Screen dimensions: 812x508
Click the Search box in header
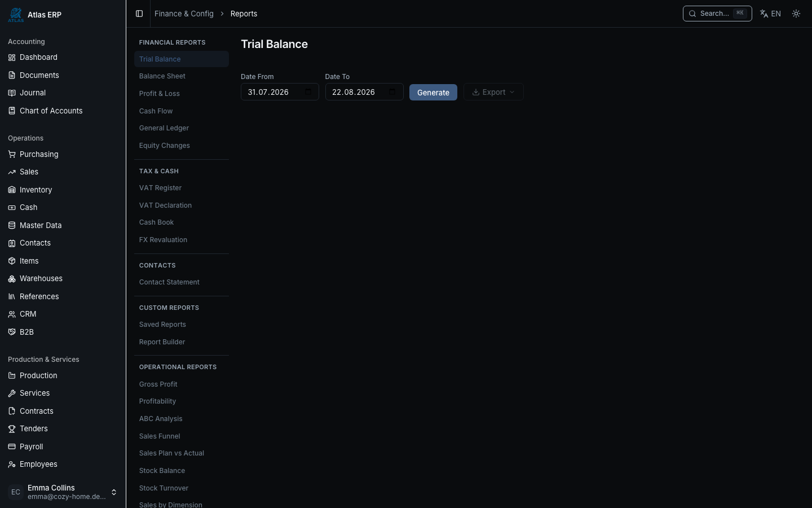pyautogui.click(x=717, y=14)
